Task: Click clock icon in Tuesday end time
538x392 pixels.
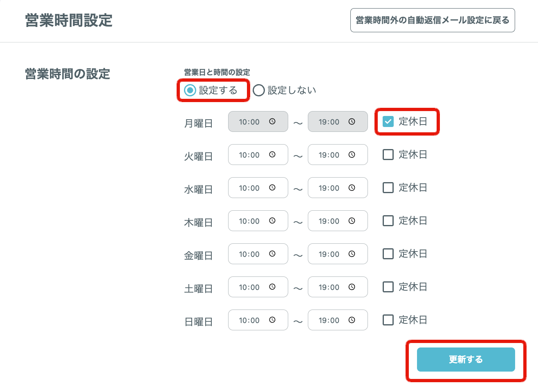Action: pyautogui.click(x=352, y=154)
